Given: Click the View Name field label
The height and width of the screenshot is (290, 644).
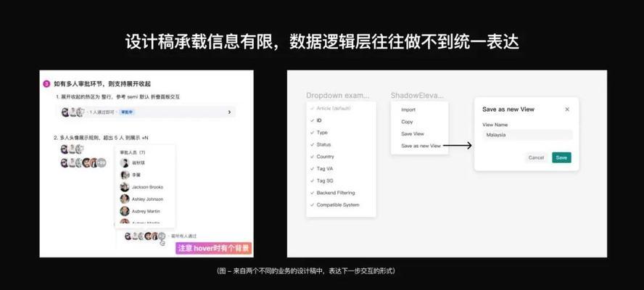Looking at the screenshot, I should (x=495, y=125).
